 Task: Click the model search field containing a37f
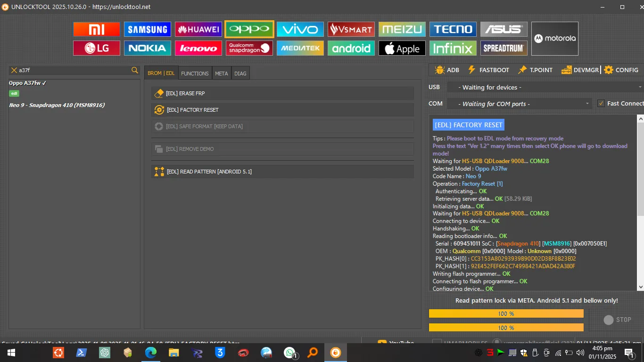tap(74, 70)
